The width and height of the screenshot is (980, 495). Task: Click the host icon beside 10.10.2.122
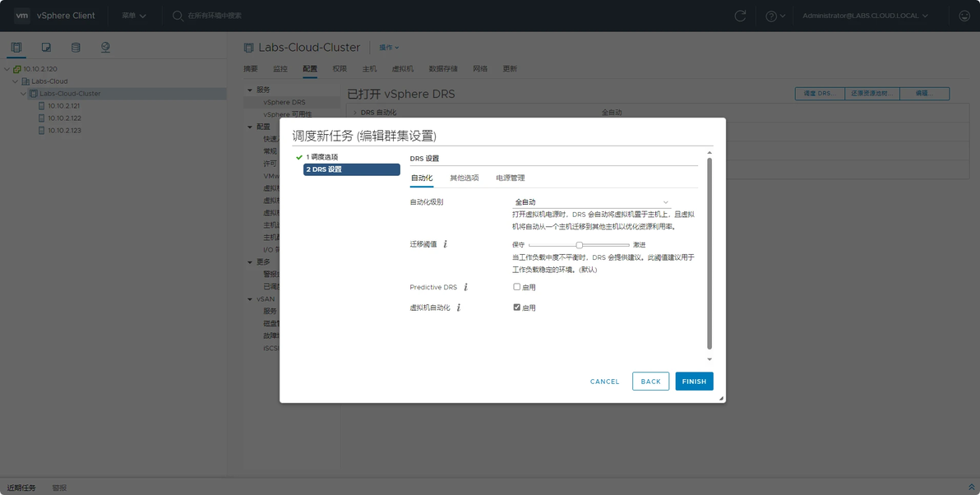point(42,118)
